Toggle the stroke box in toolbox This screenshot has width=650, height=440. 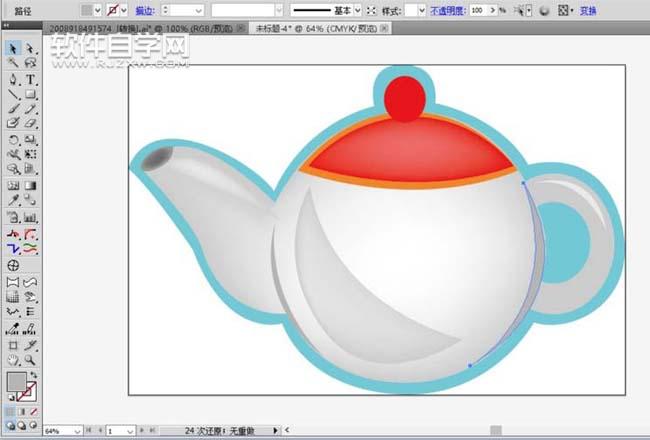point(32,390)
